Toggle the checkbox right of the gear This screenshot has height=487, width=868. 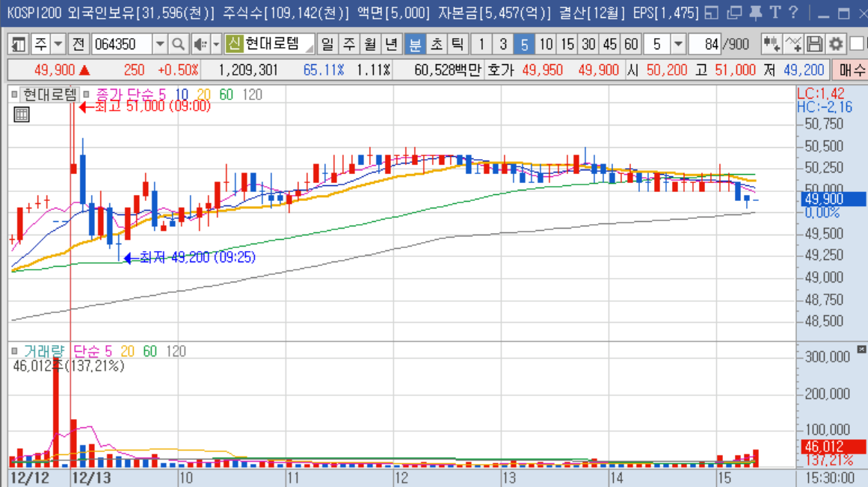click(x=857, y=44)
